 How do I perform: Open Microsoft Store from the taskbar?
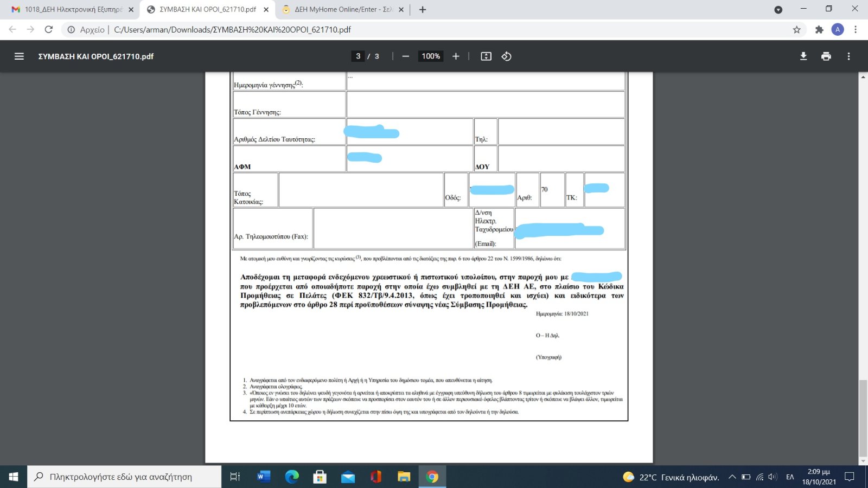coord(320,477)
